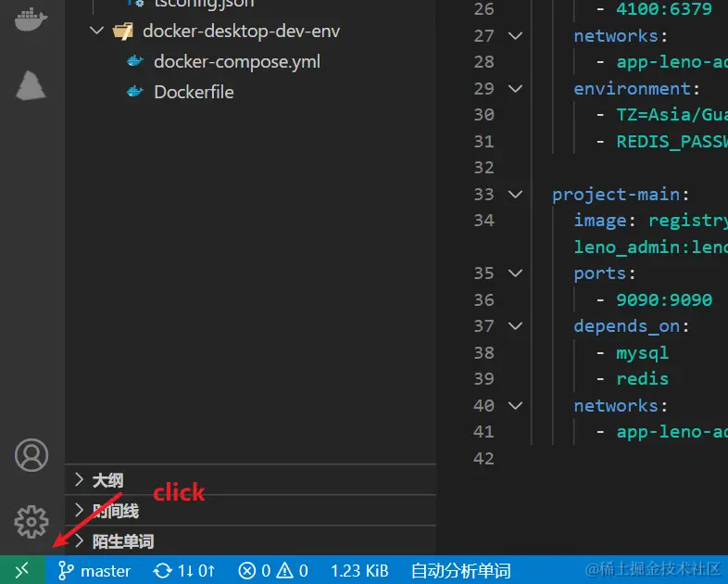This screenshot has height=584, width=728.
Task: Click the 1↓ 0↑ sync status
Action: click(196, 570)
